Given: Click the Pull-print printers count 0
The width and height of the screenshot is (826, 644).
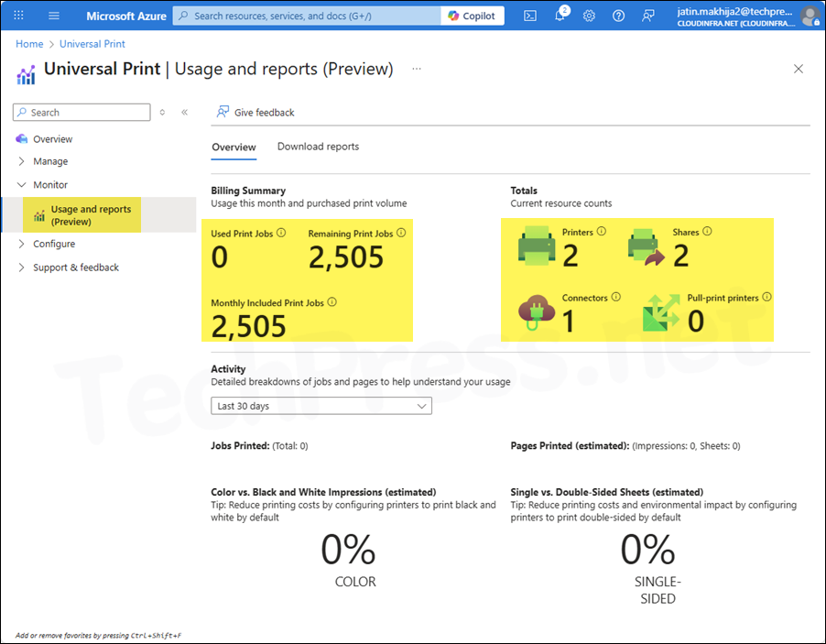Looking at the screenshot, I should coord(696,322).
